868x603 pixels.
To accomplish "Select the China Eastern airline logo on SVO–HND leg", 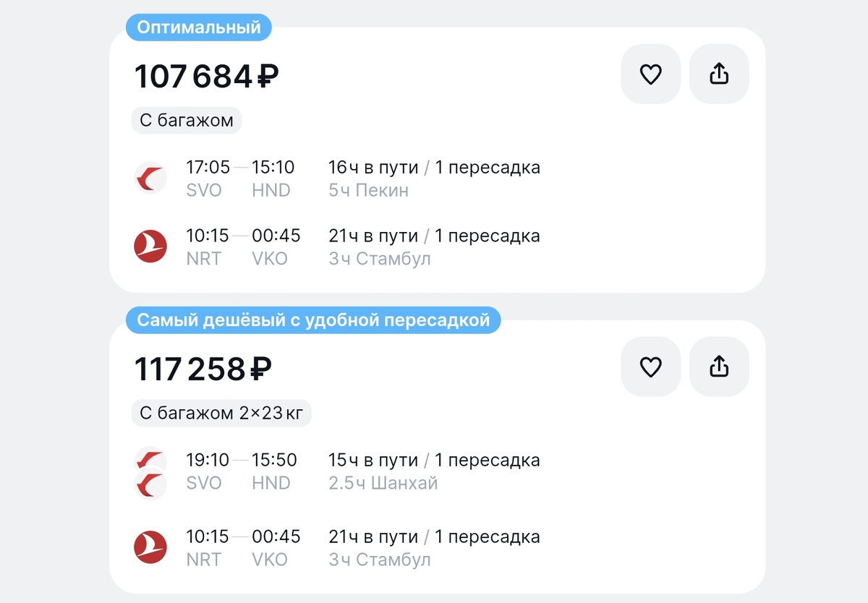I will tap(150, 178).
